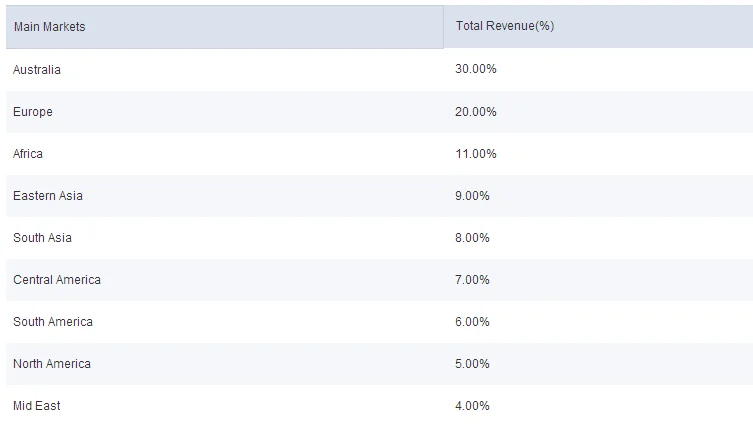Click the Total Revenue(%) column header
The image size is (753, 431).
tap(505, 27)
